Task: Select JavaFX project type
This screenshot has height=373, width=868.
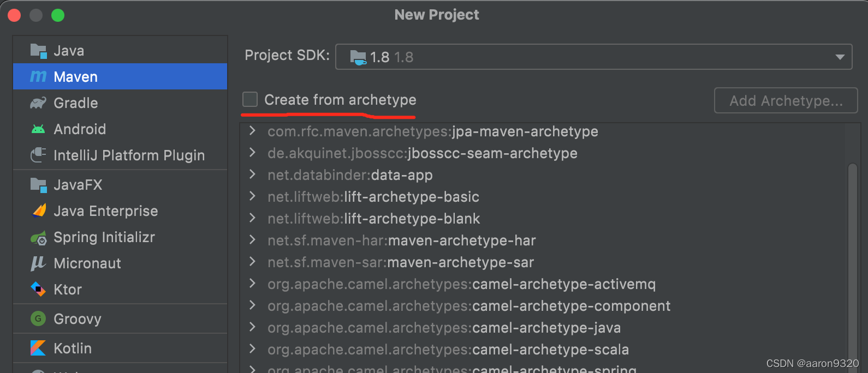Action: [x=120, y=185]
